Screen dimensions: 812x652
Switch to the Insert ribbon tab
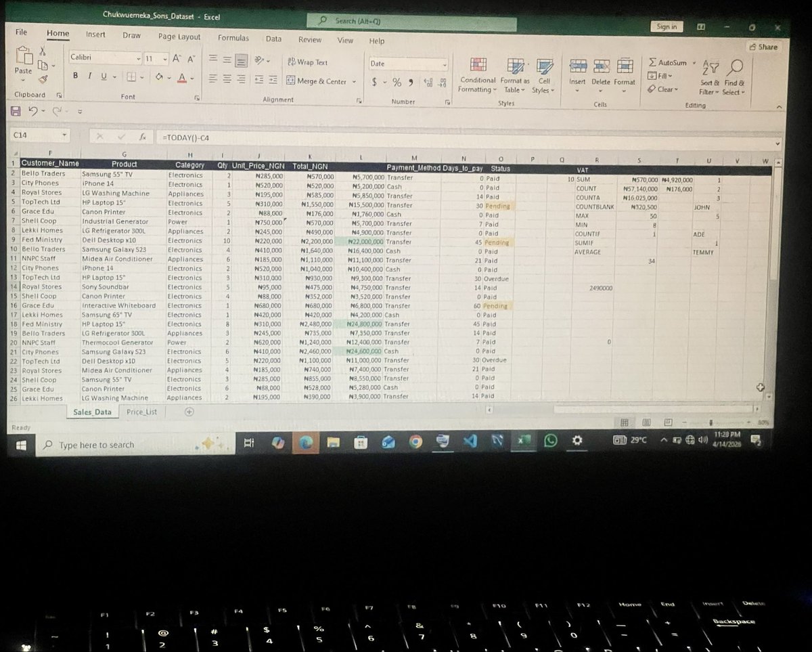[95, 34]
